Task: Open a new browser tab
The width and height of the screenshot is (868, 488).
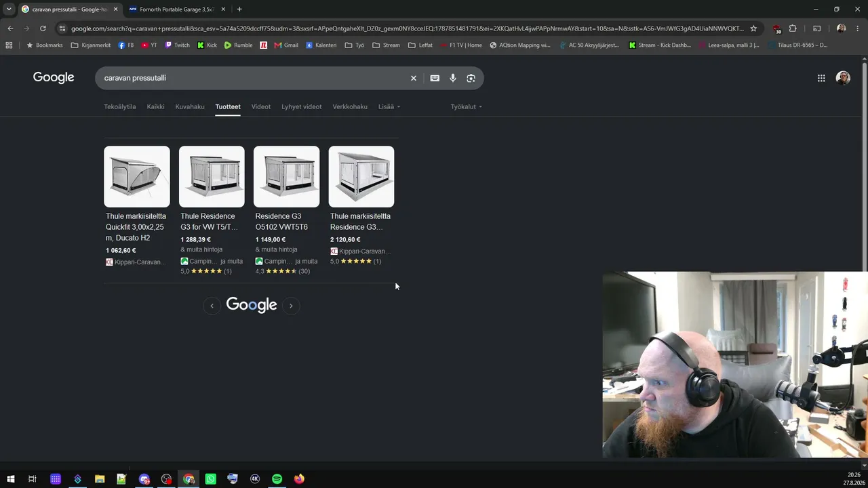Action: [239, 9]
